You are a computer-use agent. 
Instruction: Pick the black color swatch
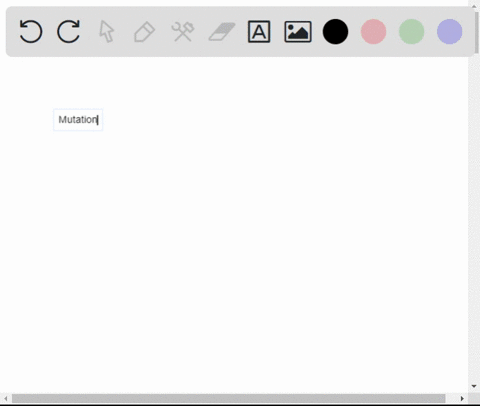point(335,32)
